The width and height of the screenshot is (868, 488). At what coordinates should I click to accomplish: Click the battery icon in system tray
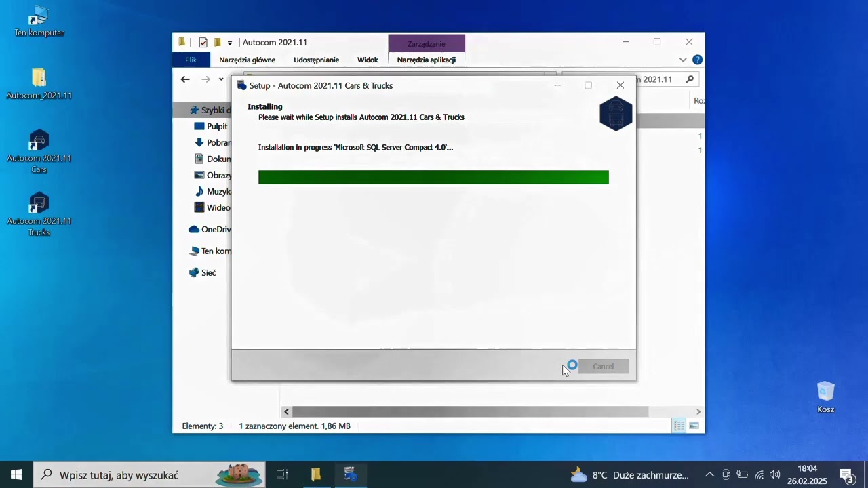(743, 475)
